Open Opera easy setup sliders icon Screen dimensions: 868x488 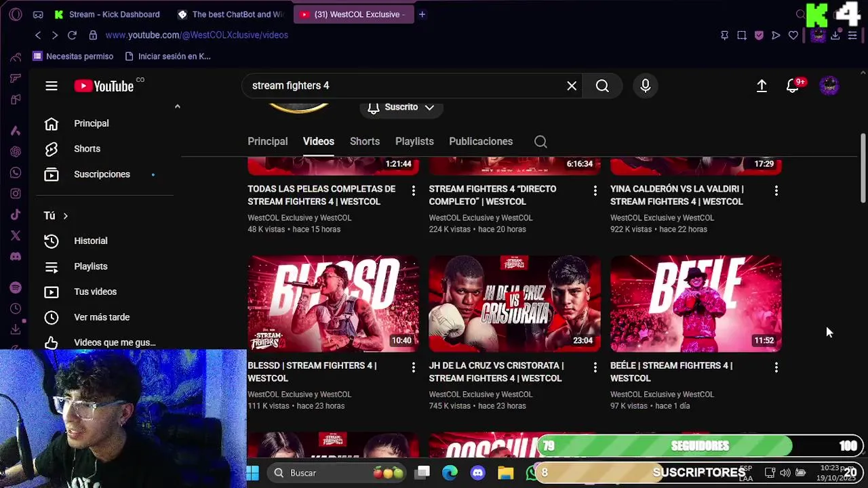coord(852,35)
